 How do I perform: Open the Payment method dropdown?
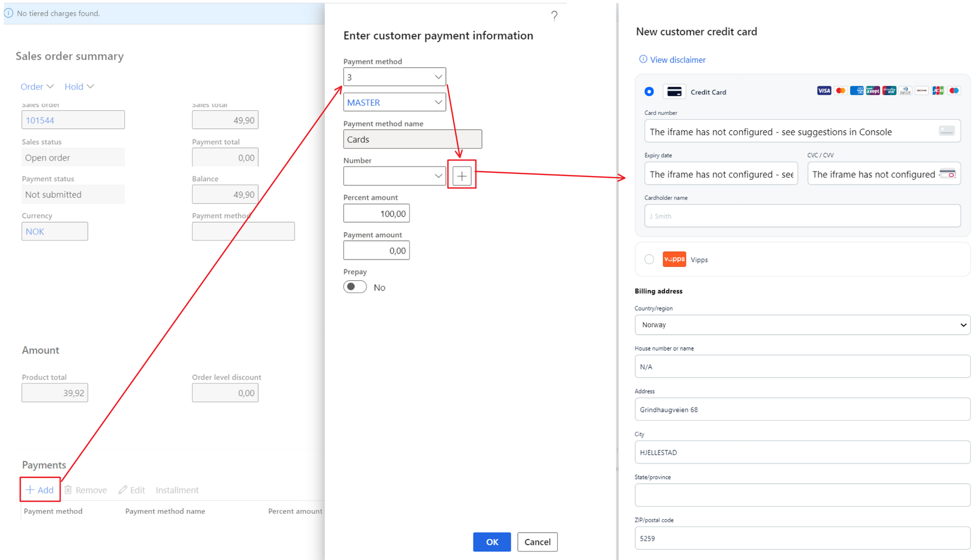pyautogui.click(x=394, y=77)
